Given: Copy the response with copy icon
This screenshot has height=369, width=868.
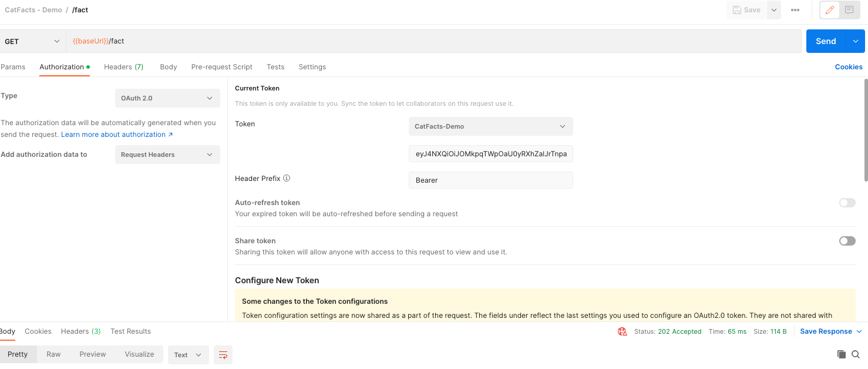Looking at the screenshot, I should (842, 354).
